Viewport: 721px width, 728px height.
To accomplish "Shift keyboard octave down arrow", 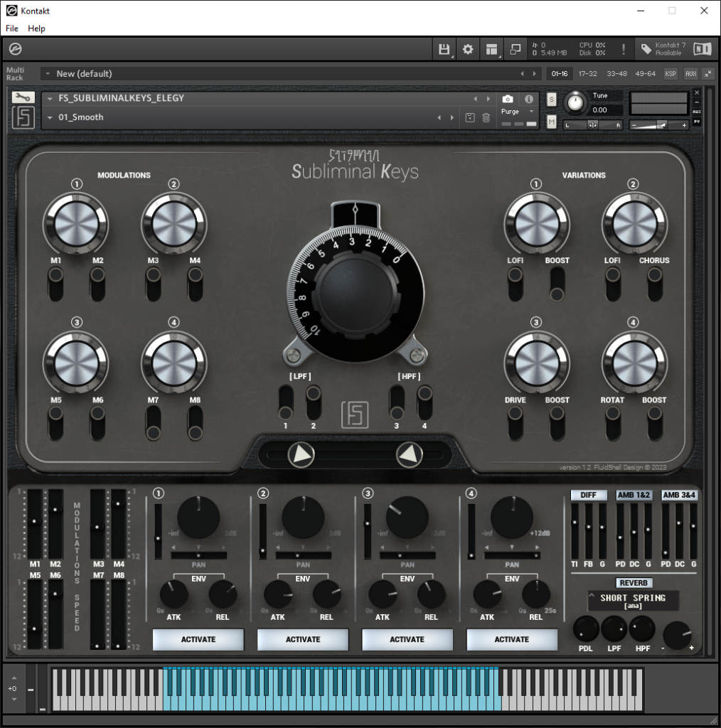I will click(x=14, y=700).
